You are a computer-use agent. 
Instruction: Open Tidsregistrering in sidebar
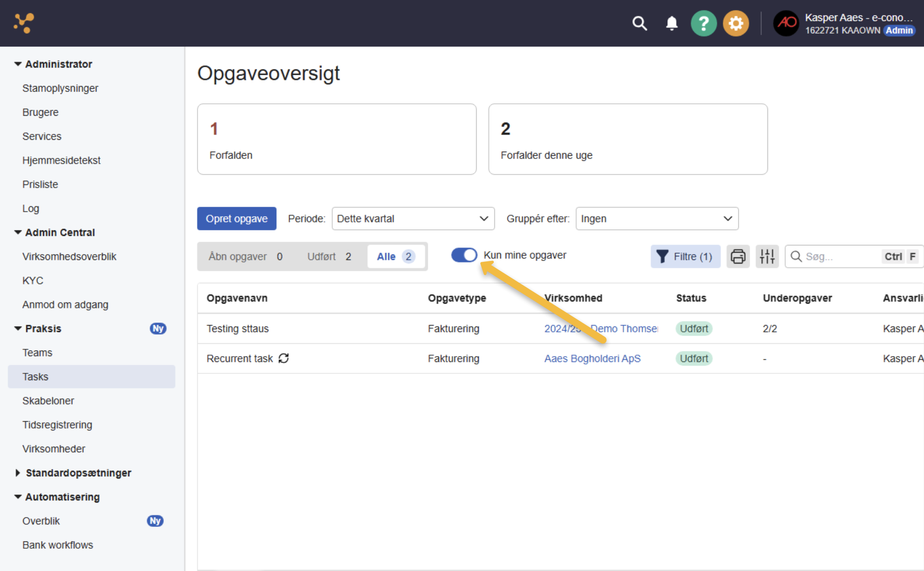pos(57,425)
